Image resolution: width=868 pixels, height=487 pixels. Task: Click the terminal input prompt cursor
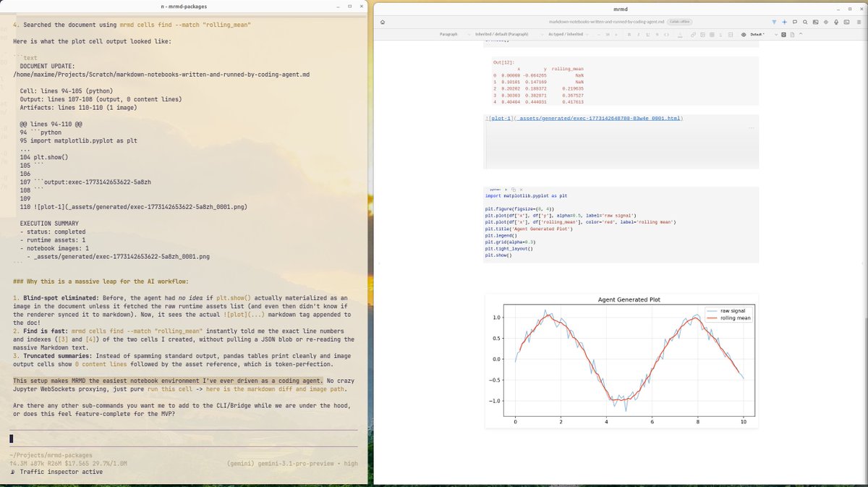(x=12, y=439)
